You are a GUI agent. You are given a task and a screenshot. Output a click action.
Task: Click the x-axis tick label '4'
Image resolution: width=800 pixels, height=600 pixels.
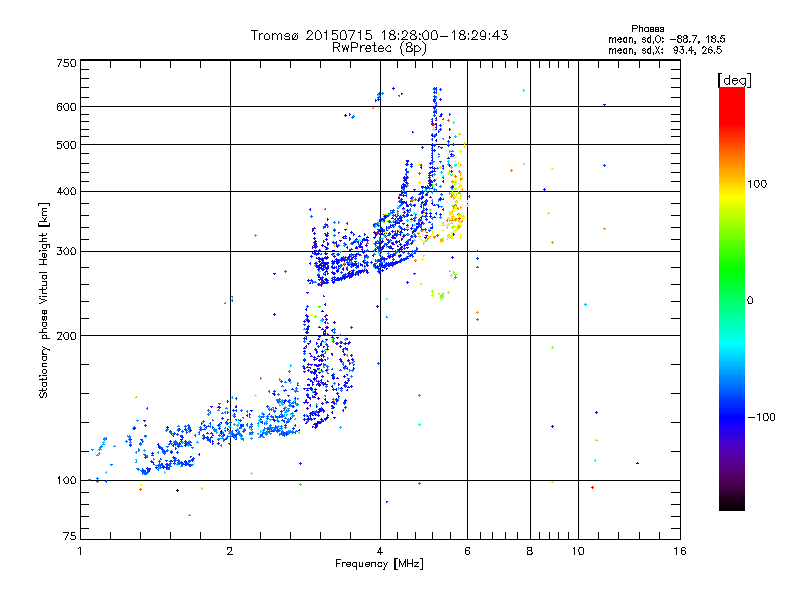[x=380, y=551]
